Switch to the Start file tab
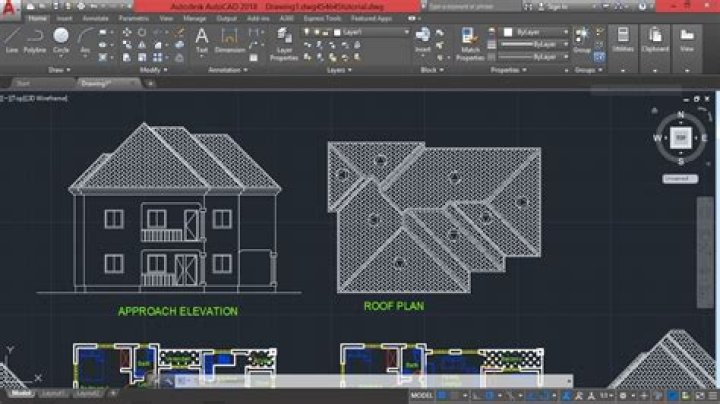The height and width of the screenshot is (404, 720). coord(22,84)
